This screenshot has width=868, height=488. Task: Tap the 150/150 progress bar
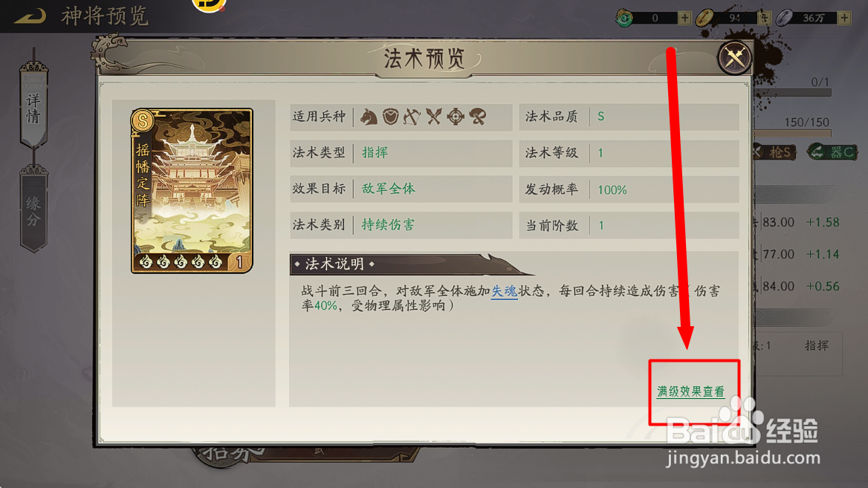[x=793, y=133]
